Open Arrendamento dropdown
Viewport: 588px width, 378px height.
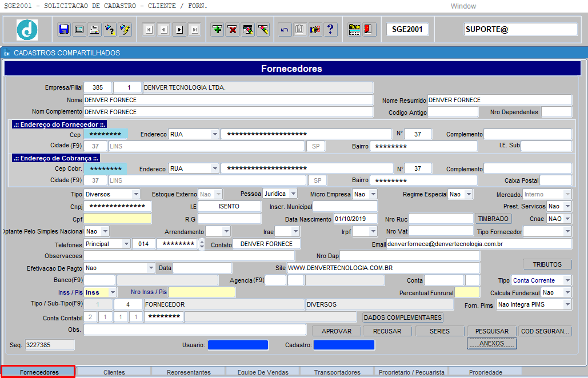coord(226,231)
